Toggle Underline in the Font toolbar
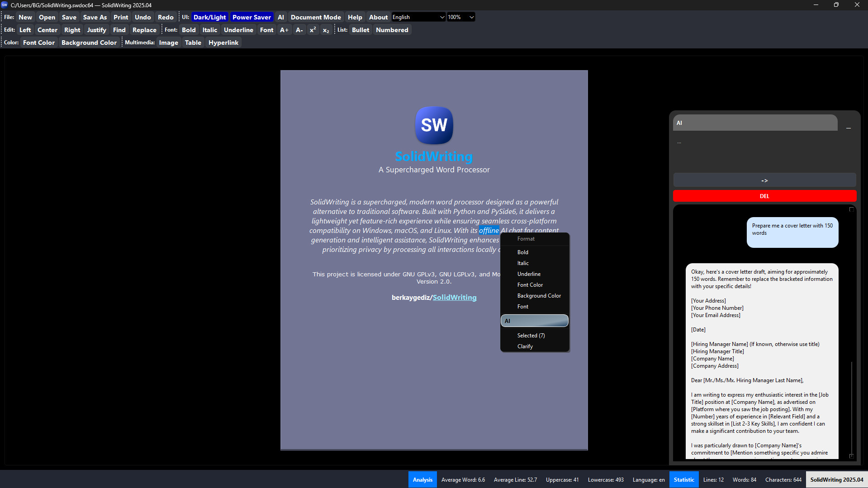 pyautogui.click(x=238, y=30)
